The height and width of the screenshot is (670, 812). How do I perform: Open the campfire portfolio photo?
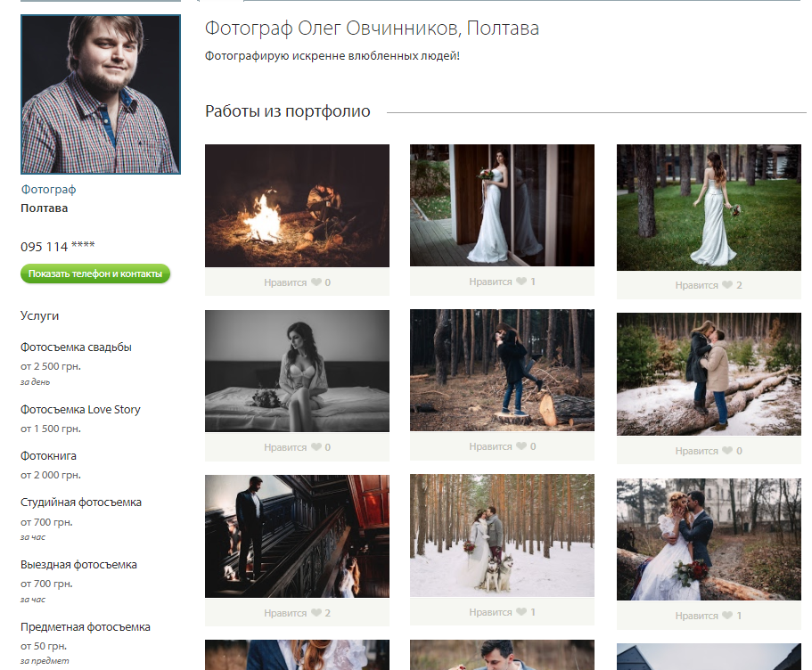297,206
